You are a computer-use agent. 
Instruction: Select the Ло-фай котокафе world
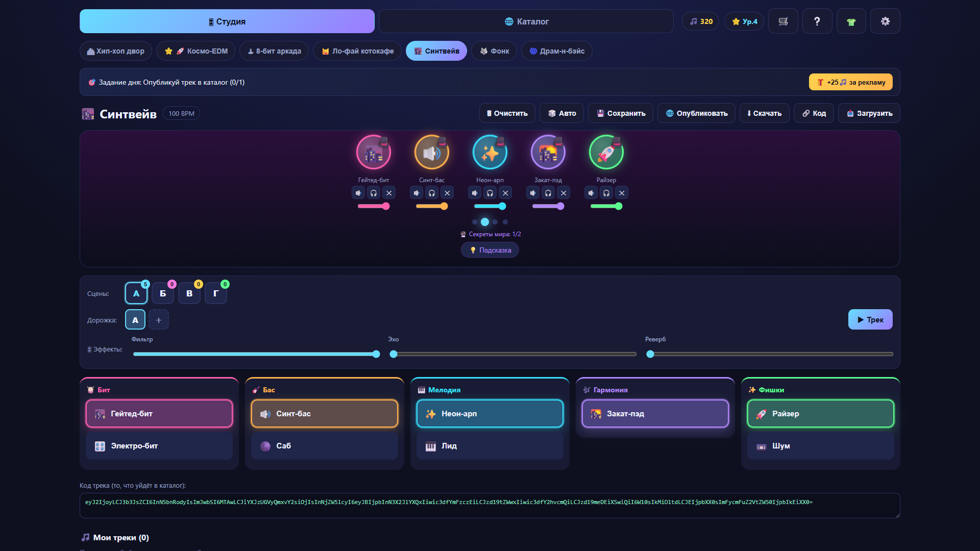357,51
